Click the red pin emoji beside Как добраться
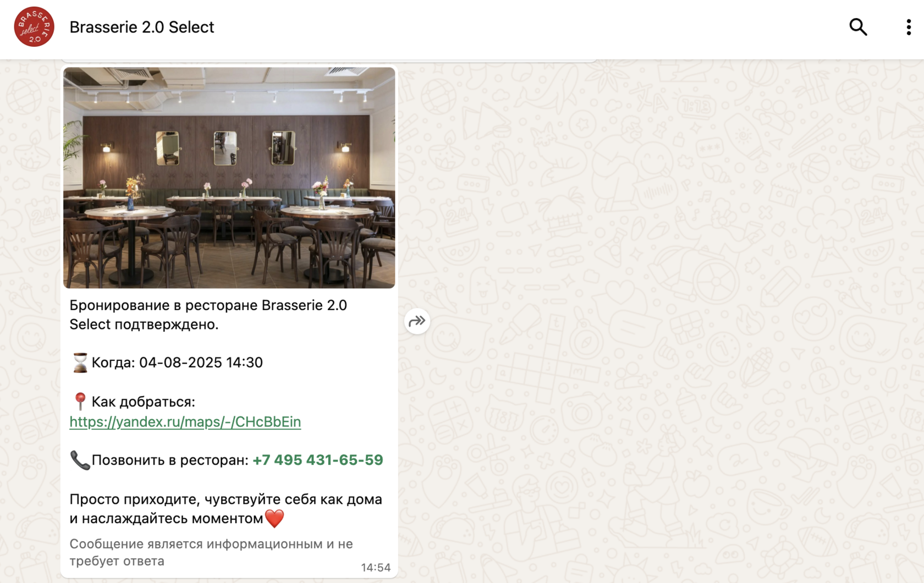This screenshot has height=583, width=924. (x=80, y=402)
